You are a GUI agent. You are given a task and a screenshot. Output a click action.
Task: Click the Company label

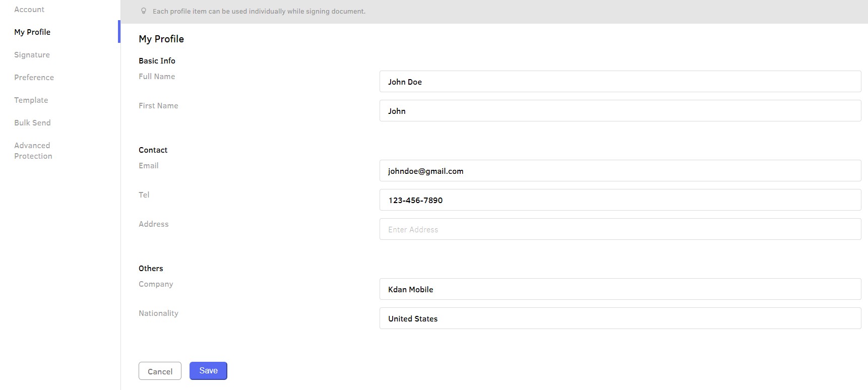(156, 284)
